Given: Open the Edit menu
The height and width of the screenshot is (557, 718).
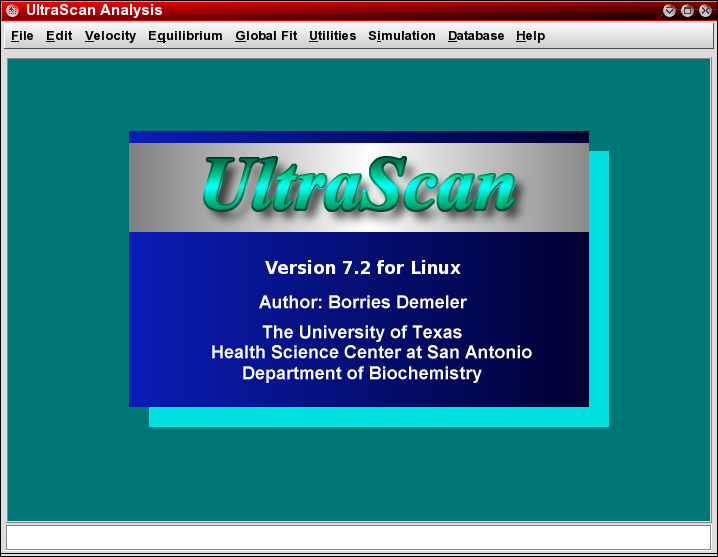Looking at the screenshot, I should (59, 36).
